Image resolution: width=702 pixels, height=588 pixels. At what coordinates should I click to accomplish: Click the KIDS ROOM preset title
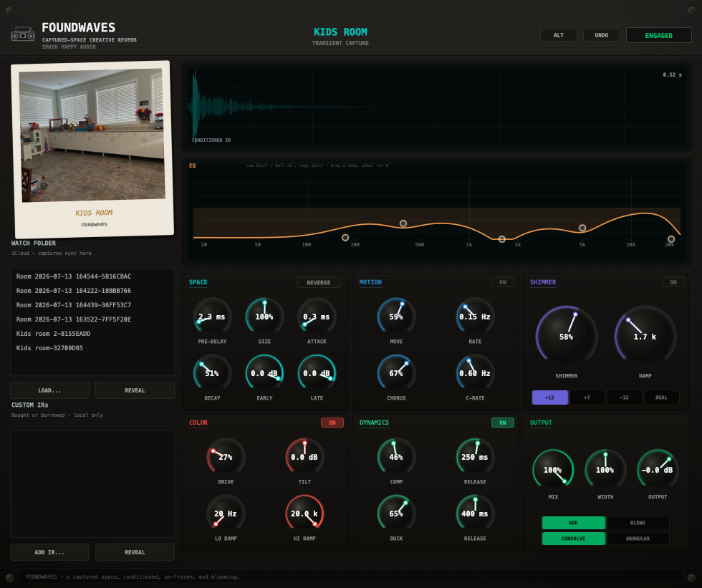pyautogui.click(x=340, y=32)
